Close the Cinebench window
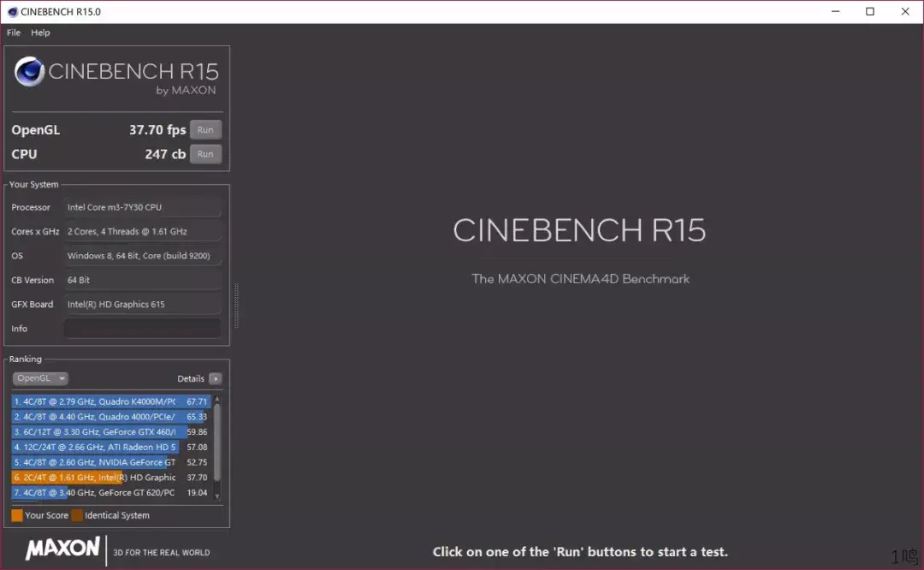The width and height of the screenshot is (924, 570). point(905,12)
